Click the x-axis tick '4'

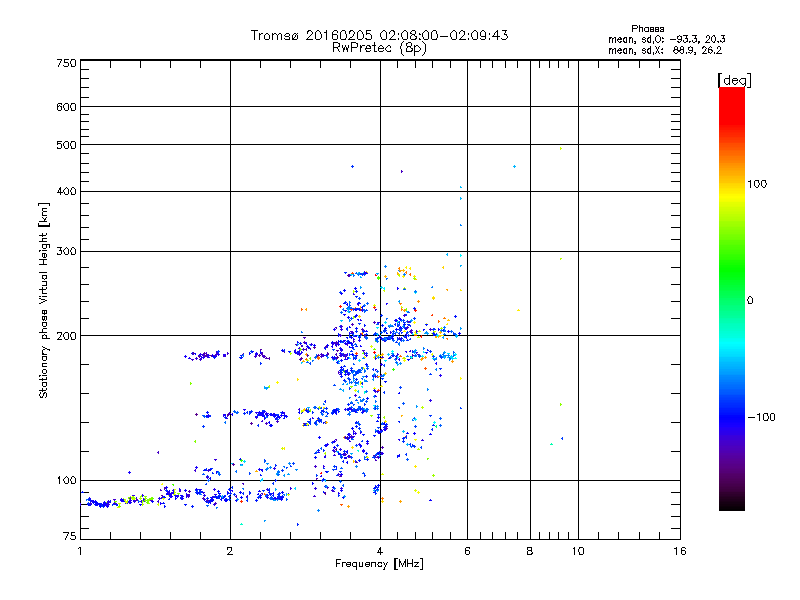(380, 551)
